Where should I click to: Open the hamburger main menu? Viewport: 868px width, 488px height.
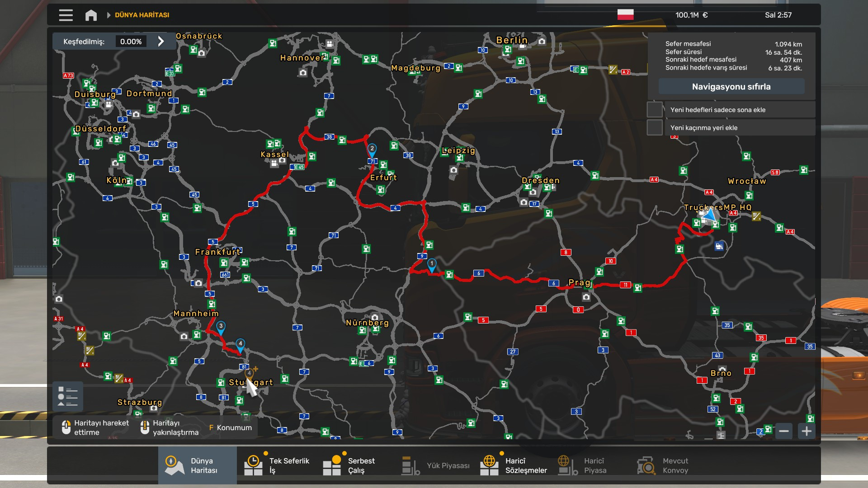tap(66, 15)
